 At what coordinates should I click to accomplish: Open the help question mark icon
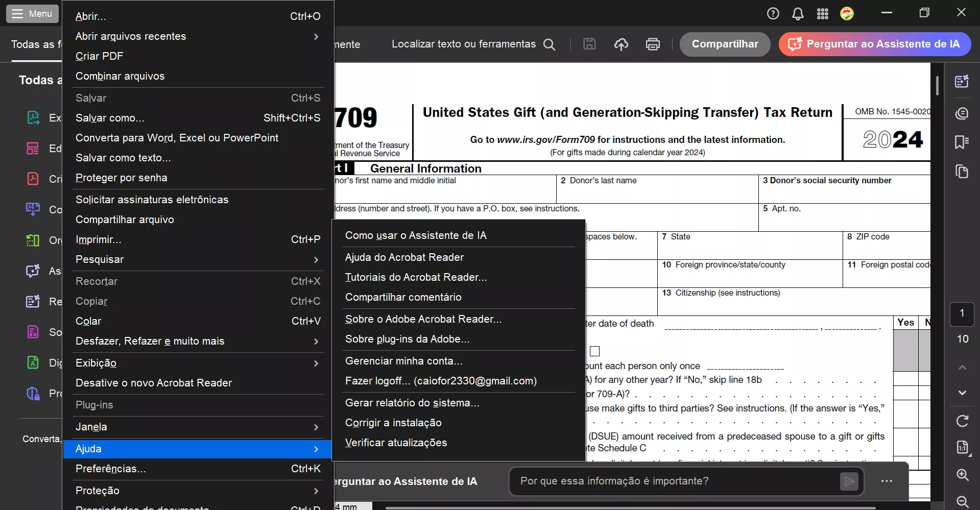(x=773, y=14)
